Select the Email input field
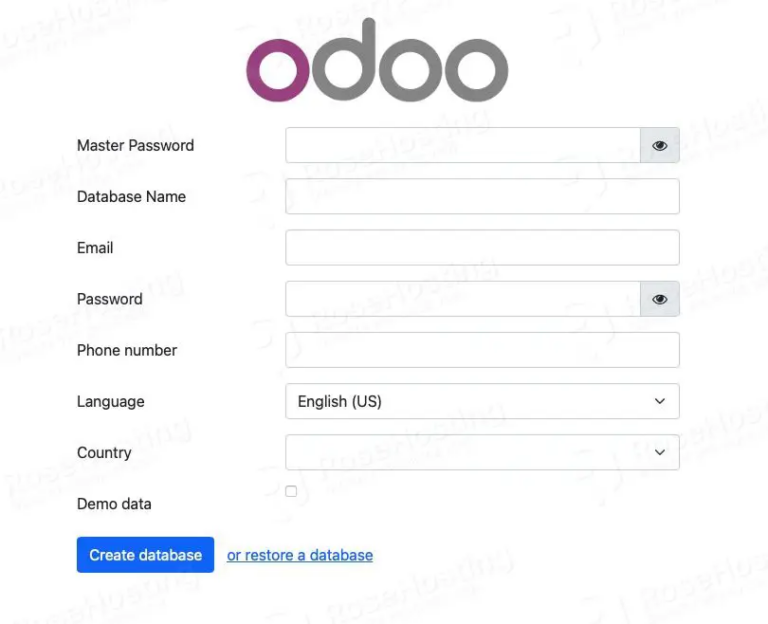The image size is (768, 624). tap(482, 247)
